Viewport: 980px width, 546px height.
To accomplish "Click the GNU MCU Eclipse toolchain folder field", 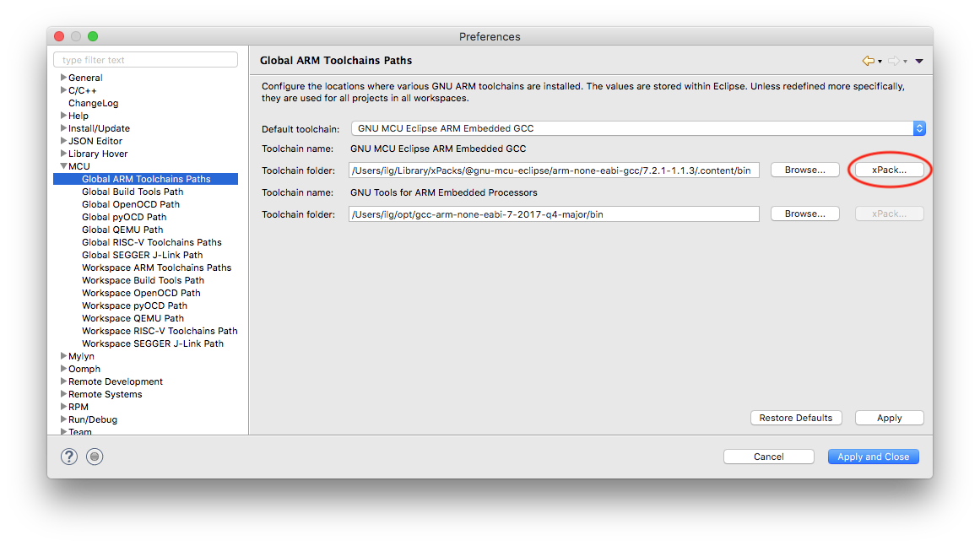I will (x=554, y=170).
